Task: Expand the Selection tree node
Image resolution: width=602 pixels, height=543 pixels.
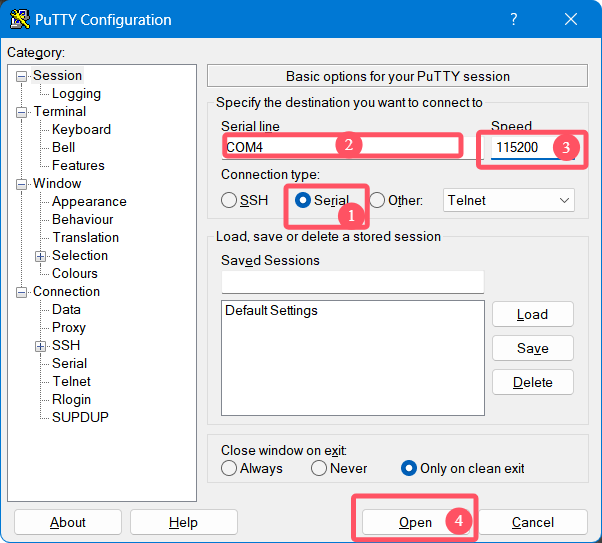Action: point(40,256)
